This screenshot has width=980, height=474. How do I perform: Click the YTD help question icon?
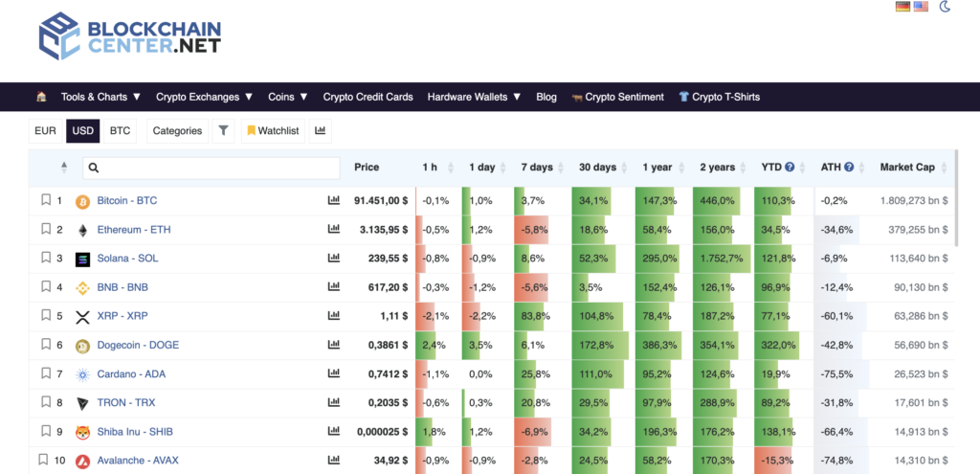pyautogui.click(x=790, y=167)
